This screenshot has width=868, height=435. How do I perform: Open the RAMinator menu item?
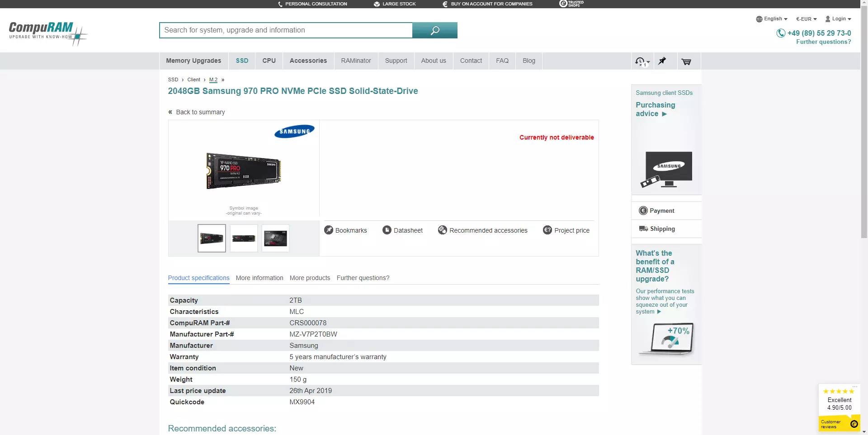(356, 61)
